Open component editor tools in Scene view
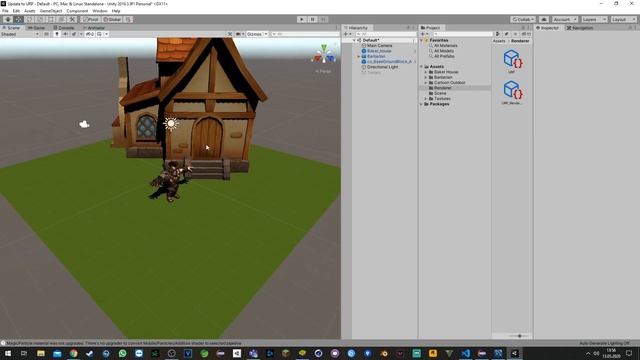Screen dimensions: 640x360 230,34
